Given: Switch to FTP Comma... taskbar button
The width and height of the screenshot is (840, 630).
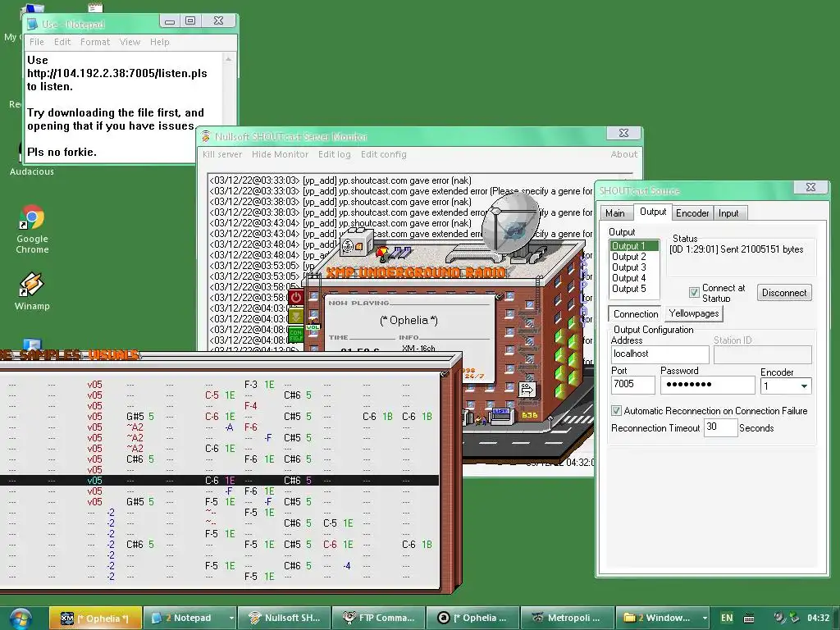Looking at the screenshot, I should point(378,619).
